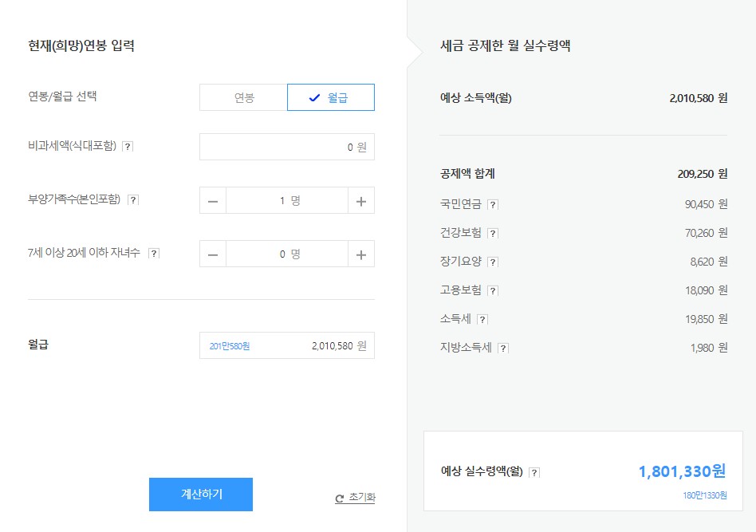Image resolution: width=756 pixels, height=532 pixels.
Task: Click the 공제액 합계 label
Action: tap(467, 174)
